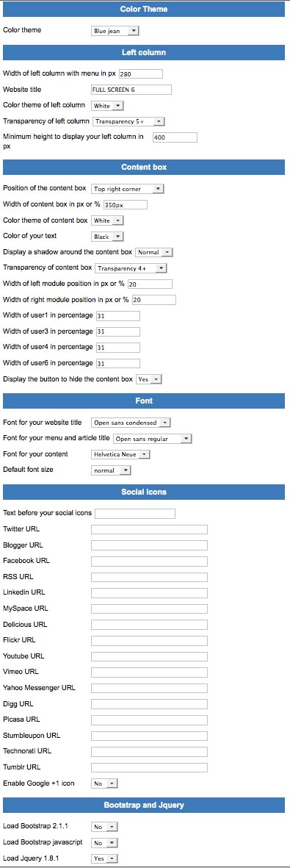The height and width of the screenshot is (868, 290).
Task: Edit the Website title field
Action: pyautogui.click(x=131, y=90)
